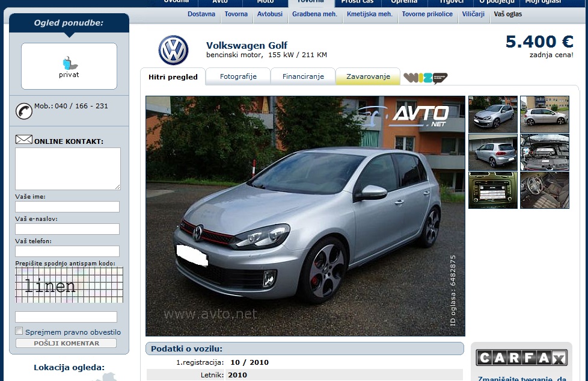588x381 pixels.
Task: Select the radio console thumbnail
Action: (x=493, y=190)
